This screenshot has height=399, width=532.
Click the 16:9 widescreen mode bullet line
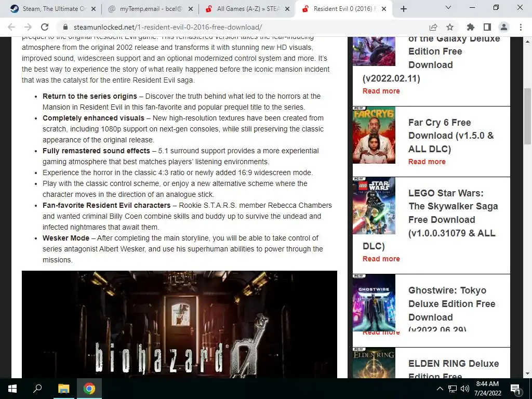(178, 172)
